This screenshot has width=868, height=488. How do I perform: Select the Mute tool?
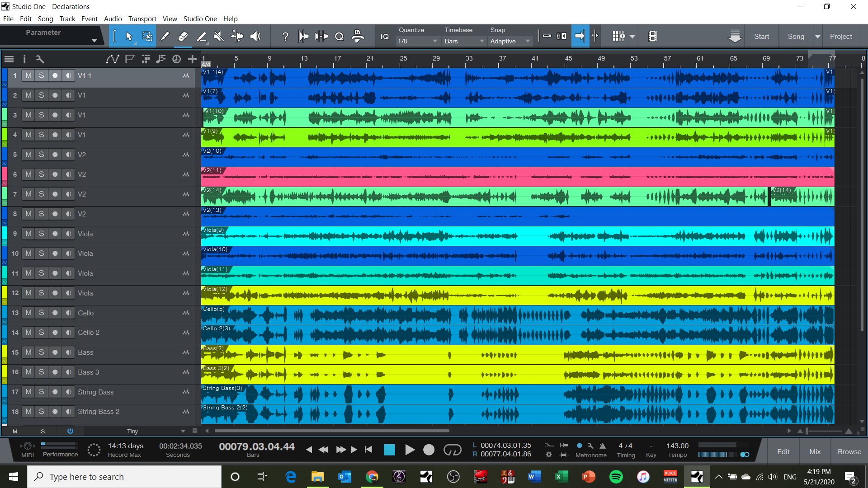point(219,37)
